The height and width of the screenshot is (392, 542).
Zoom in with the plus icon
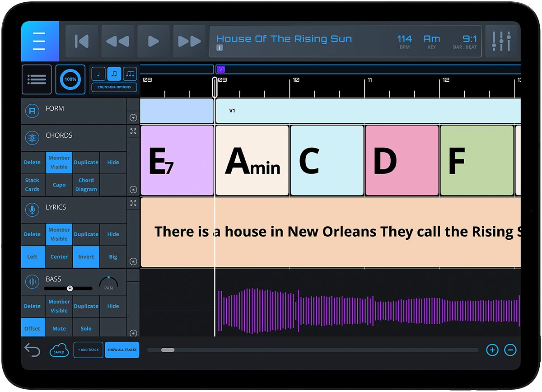click(492, 350)
